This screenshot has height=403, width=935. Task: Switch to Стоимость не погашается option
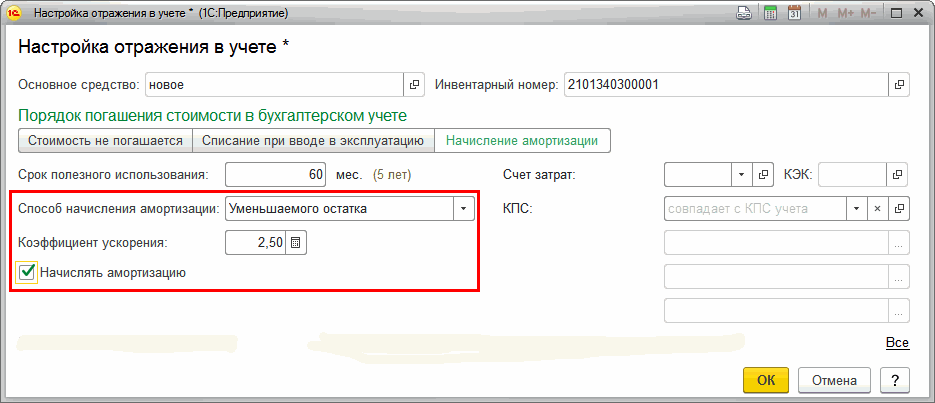(104, 141)
